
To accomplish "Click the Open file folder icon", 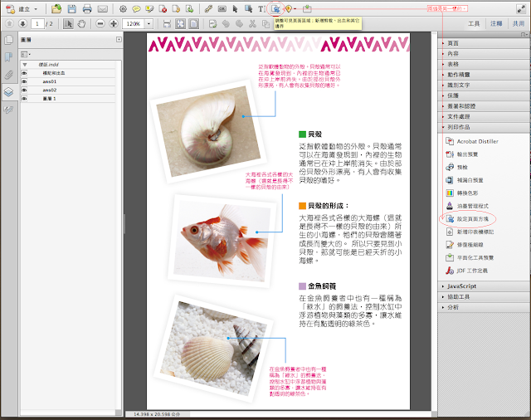I will 56,9.
